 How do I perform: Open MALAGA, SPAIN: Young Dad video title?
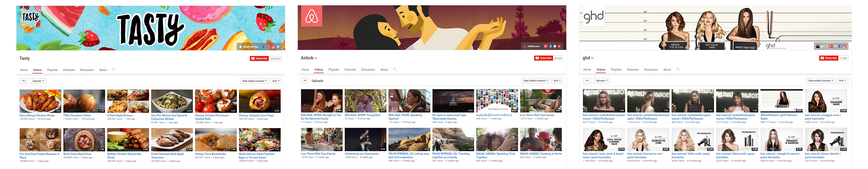coord(362,115)
